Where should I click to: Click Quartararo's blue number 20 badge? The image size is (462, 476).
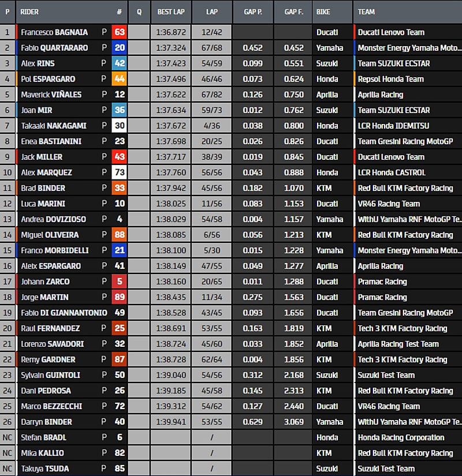coord(119,48)
